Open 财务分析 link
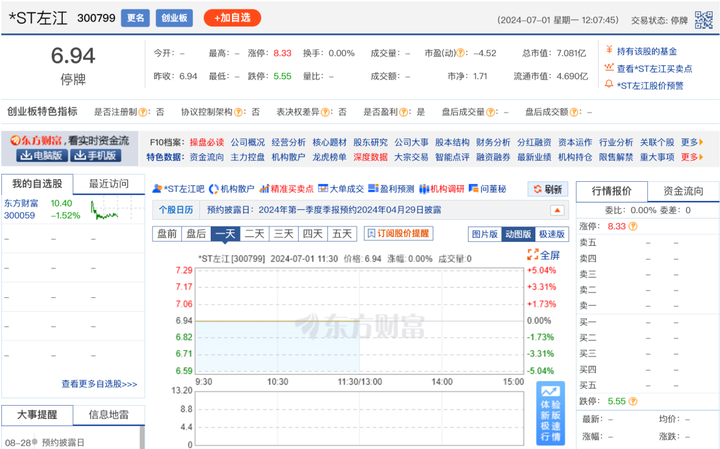Viewport: 720px width, 449px height. point(493,142)
